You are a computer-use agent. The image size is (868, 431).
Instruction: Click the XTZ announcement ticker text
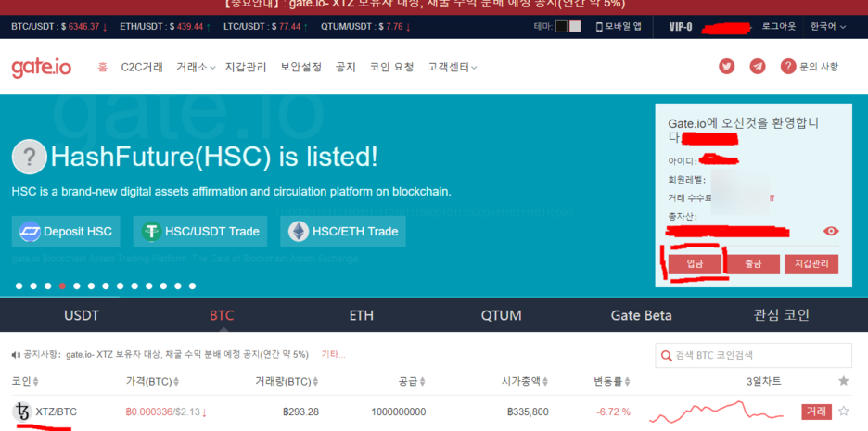click(187, 354)
